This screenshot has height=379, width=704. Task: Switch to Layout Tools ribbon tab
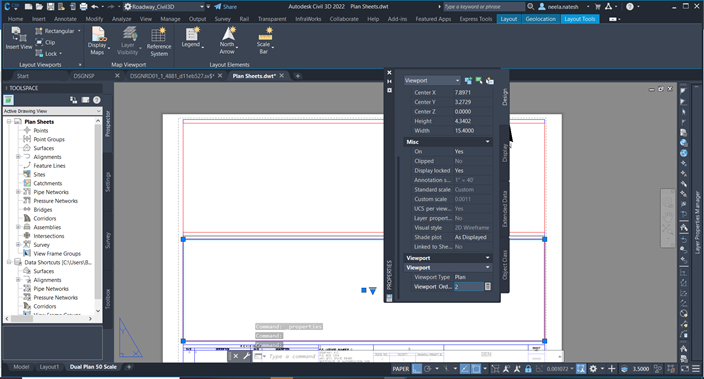[x=580, y=19]
